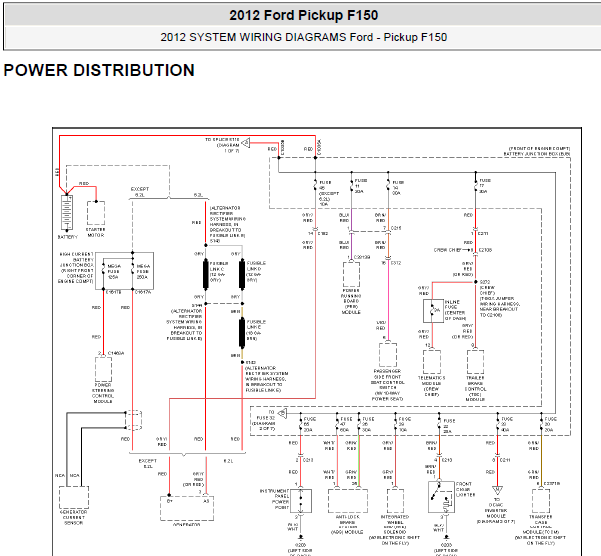Click the Passenger Side Front Seat Control Switch label
The width and height of the screenshot is (601, 556).
click(388, 385)
